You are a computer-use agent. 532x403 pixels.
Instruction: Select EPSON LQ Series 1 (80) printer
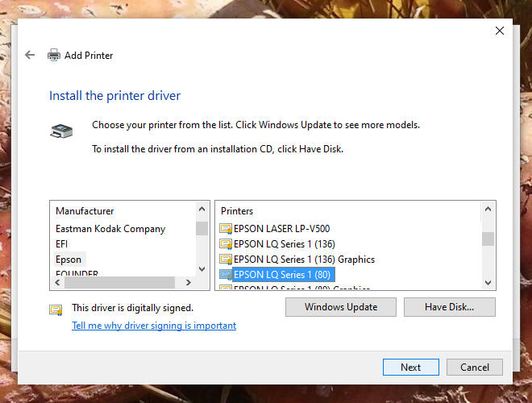283,274
